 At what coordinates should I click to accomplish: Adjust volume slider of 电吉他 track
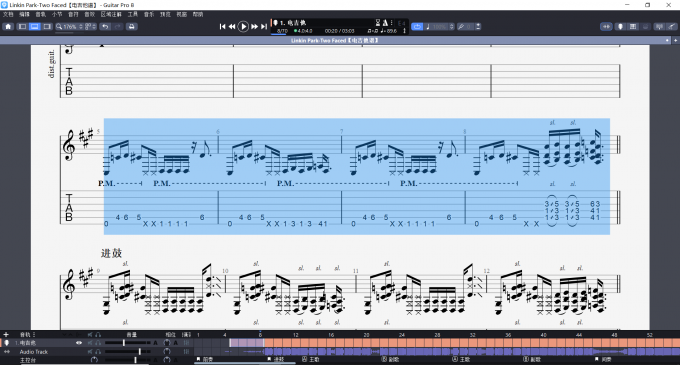[x=124, y=342]
